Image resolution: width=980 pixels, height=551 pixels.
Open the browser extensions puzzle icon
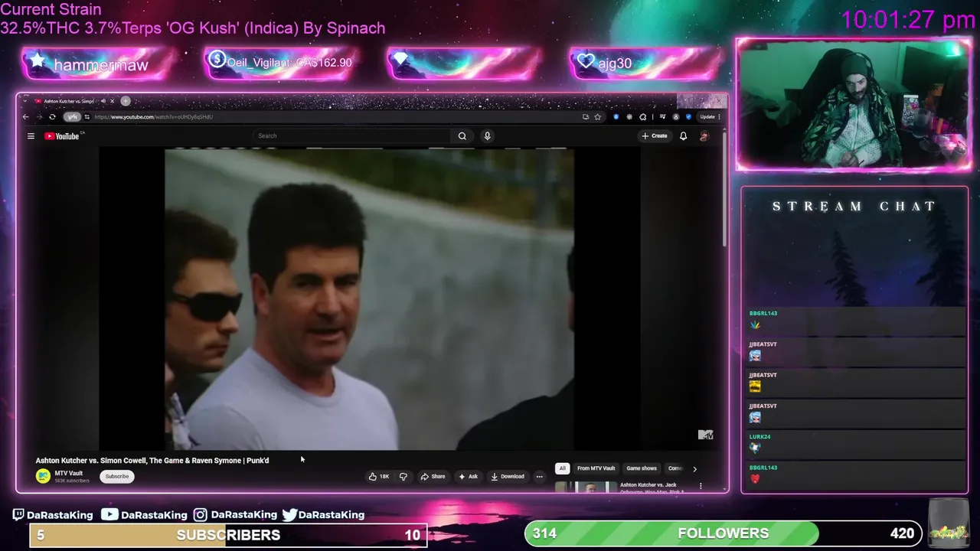pos(642,117)
